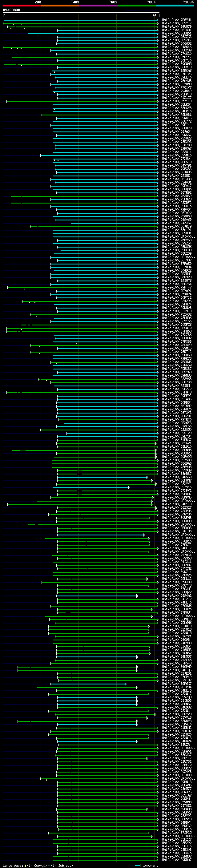Select hit label UniRef100_O02621
The image size is (197, 868).
click(x=176, y=443)
